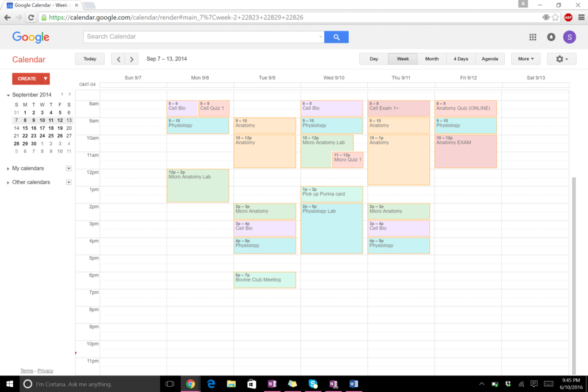This screenshot has height=392, width=588.
Task: Open the More dropdown menu
Action: point(525,59)
